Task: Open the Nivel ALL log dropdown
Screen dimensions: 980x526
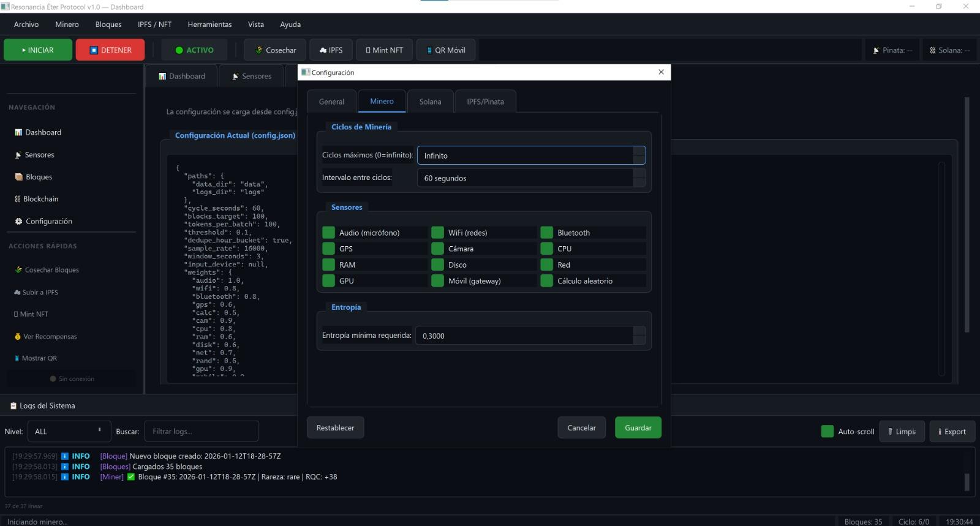Action: point(69,432)
